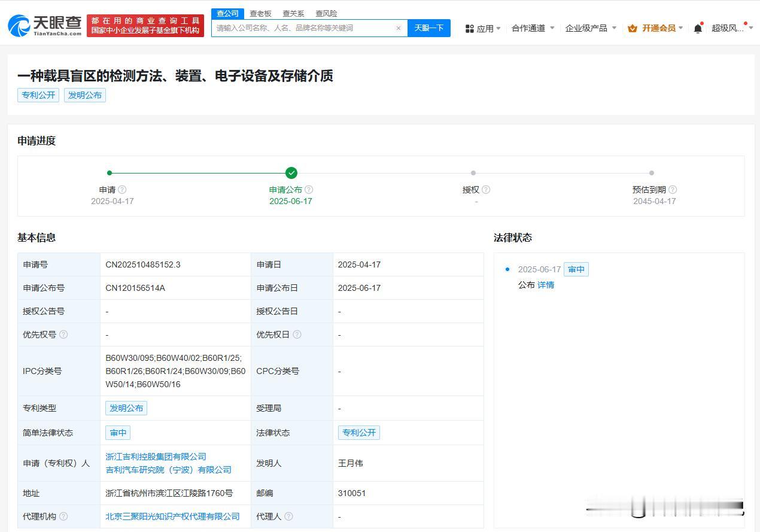Image resolution: width=760 pixels, height=532 pixels.
Task: Click publication number CN120156514A
Action: [135, 288]
